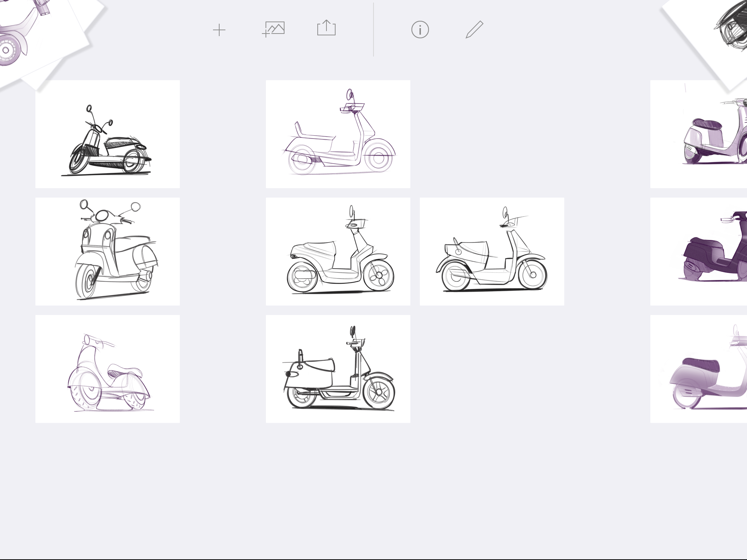Tap the plus icon to create new sketch
This screenshot has height=560, width=747.
219,30
